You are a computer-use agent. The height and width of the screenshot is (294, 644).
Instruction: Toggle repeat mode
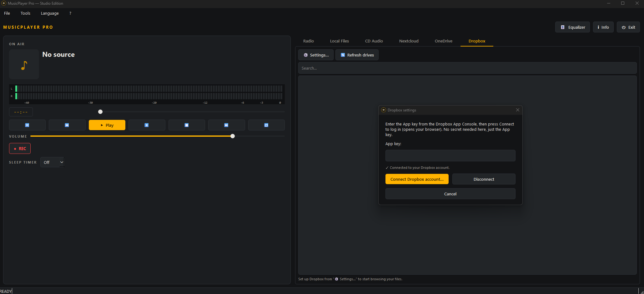(x=266, y=125)
